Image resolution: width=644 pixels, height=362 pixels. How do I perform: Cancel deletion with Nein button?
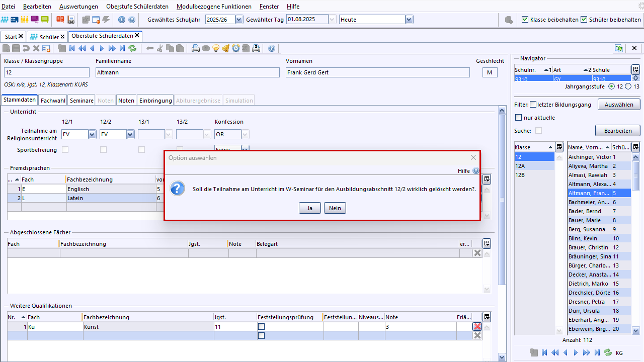[x=335, y=208]
